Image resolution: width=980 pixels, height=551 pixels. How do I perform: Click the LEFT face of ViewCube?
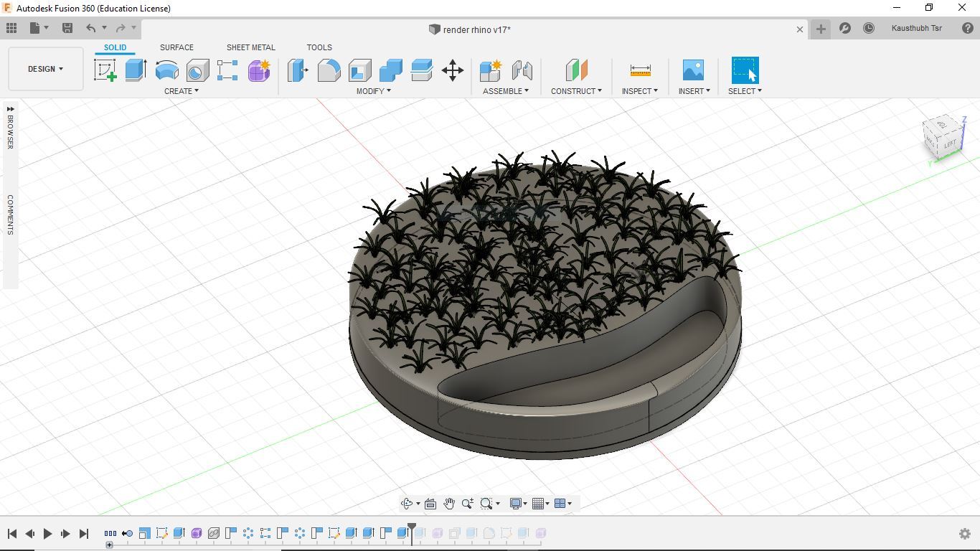[949, 143]
